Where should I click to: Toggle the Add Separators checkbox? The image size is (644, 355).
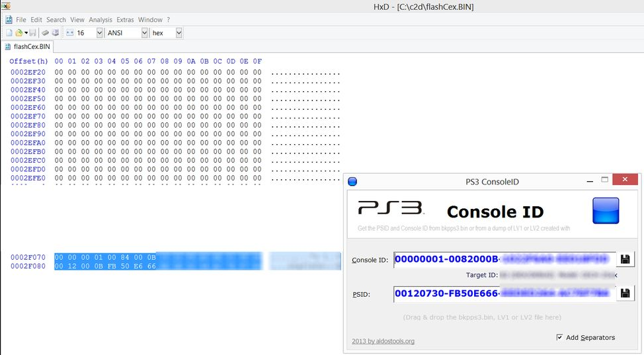point(559,337)
